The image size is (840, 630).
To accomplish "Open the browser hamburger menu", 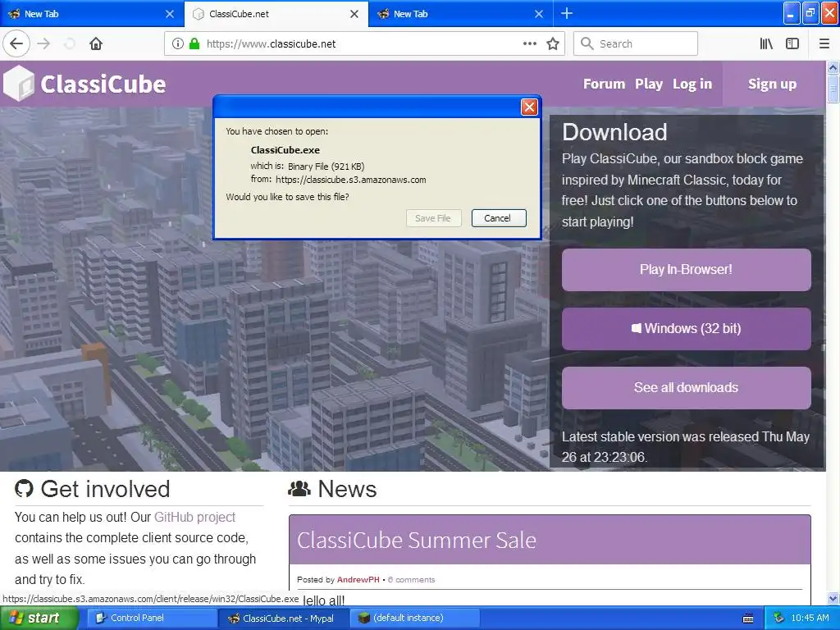I will (x=824, y=43).
